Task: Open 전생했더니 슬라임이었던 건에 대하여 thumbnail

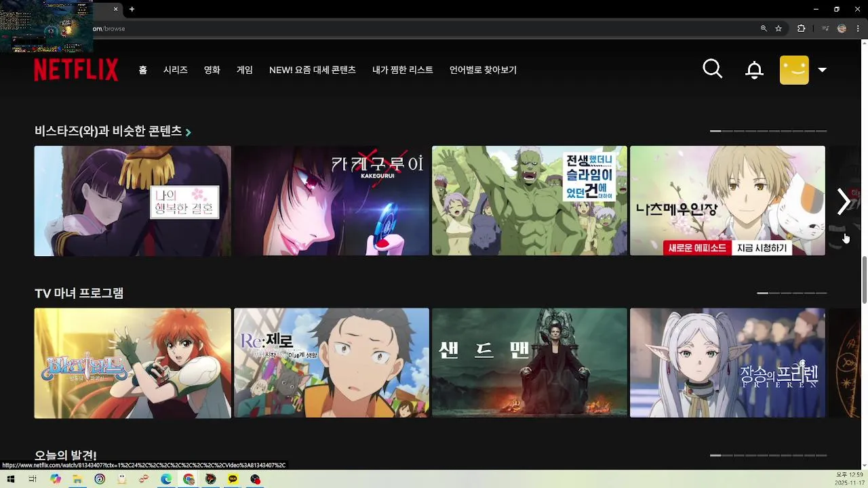Action: point(530,201)
